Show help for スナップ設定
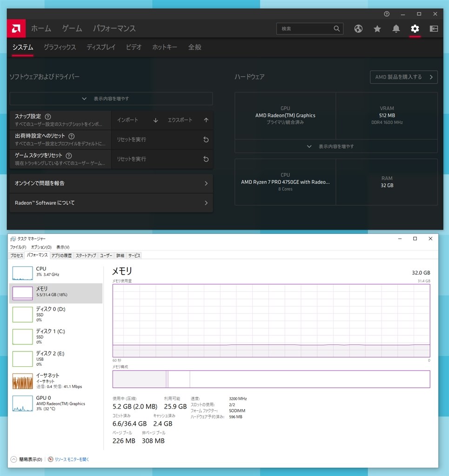 tap(48, 117)
